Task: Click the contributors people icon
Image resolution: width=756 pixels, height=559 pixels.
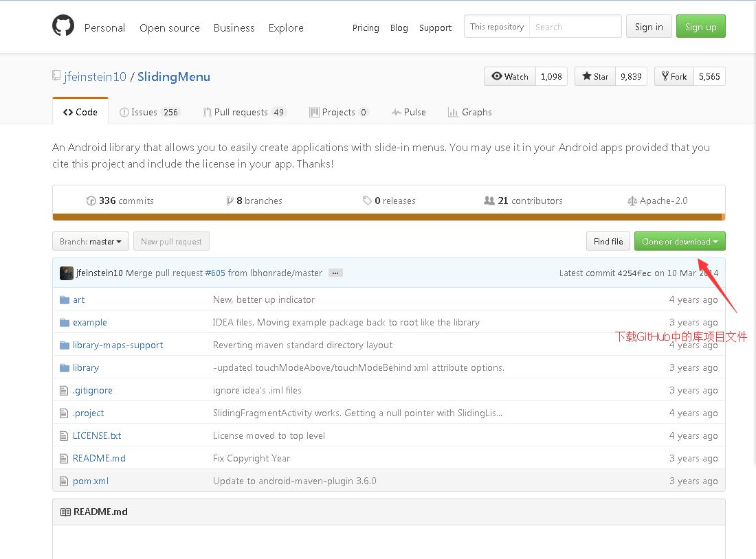Action: (489, 201)
